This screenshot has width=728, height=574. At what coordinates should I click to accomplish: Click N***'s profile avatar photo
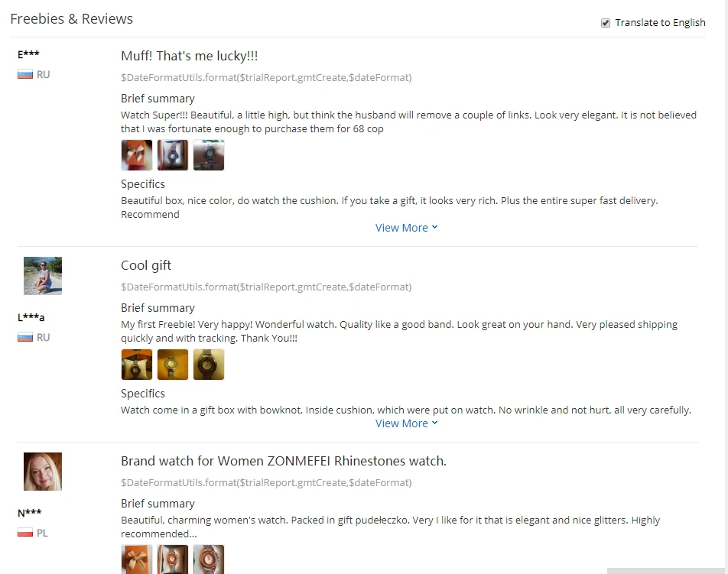(43, 472)
